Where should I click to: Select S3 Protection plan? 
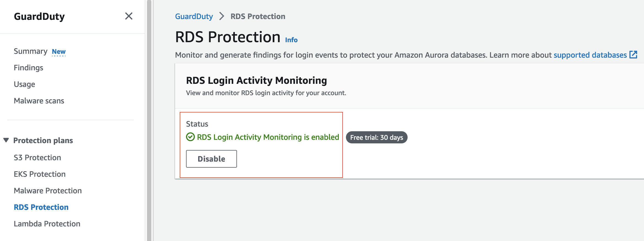click(x=37, y=158)
